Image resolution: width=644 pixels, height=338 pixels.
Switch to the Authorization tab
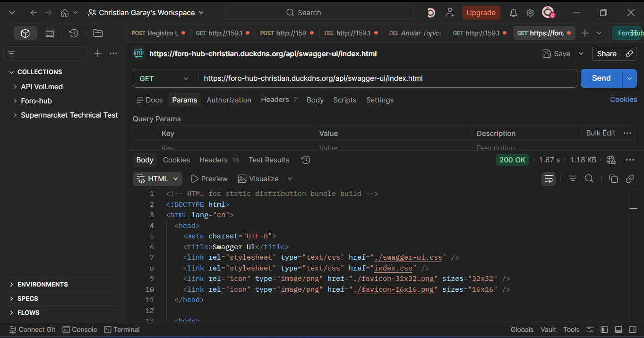(229, 100)
